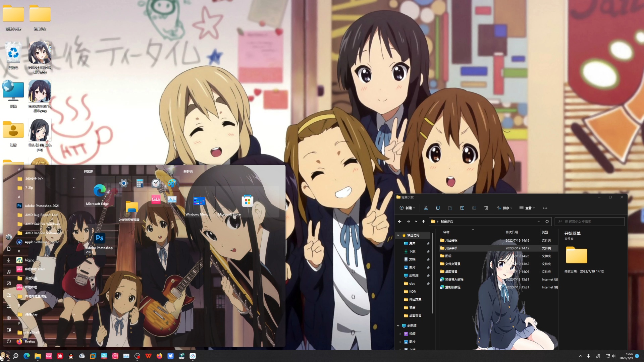The width and height of the screenshot is (644, 362).
Task: Click the Cut scissors icon in Explorer toolbar
Action: point(426,208)
